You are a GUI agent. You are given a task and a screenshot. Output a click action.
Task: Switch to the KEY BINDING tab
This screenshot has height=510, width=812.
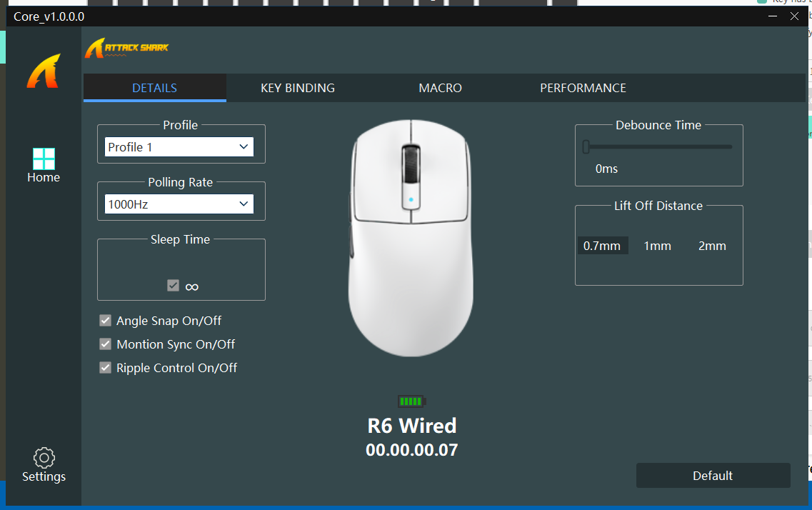pos(298,88)
